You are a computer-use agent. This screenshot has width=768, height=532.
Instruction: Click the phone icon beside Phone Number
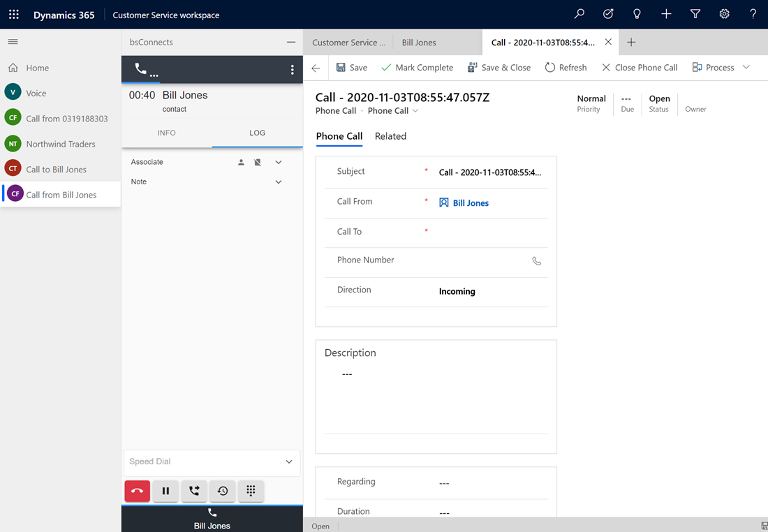[x=537, y=261]
